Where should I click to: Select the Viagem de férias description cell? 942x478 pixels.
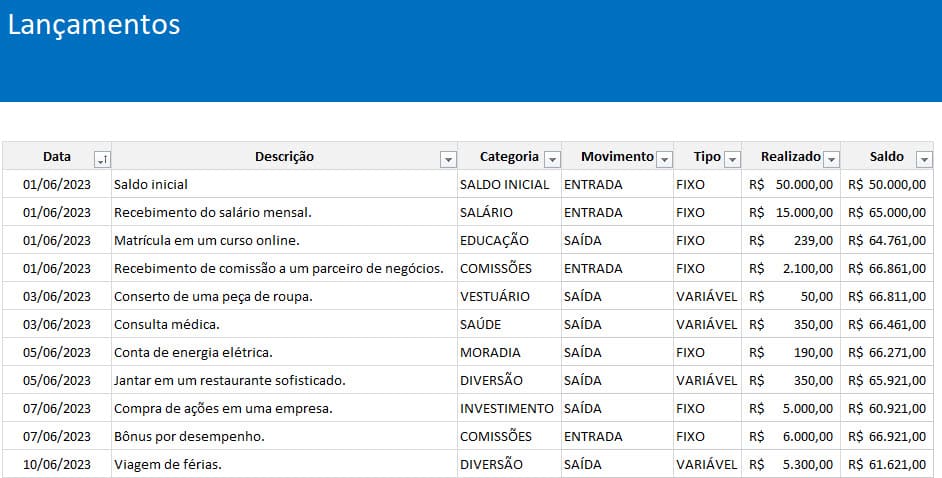(x=168, y=464)
